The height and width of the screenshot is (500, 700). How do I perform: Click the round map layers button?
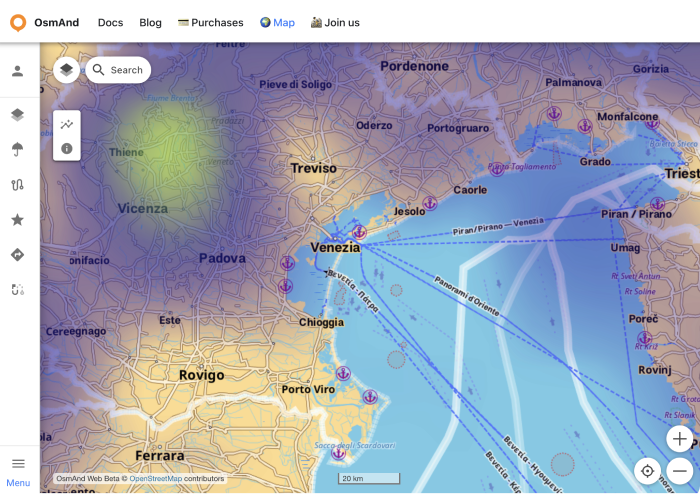pyautogui.click(x=66, y=70)
